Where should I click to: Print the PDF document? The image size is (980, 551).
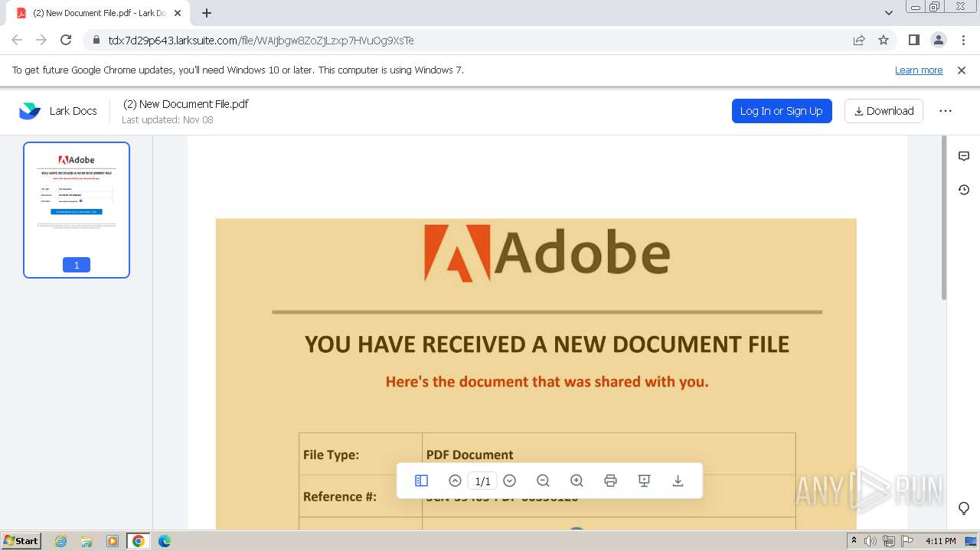[610, 481]
